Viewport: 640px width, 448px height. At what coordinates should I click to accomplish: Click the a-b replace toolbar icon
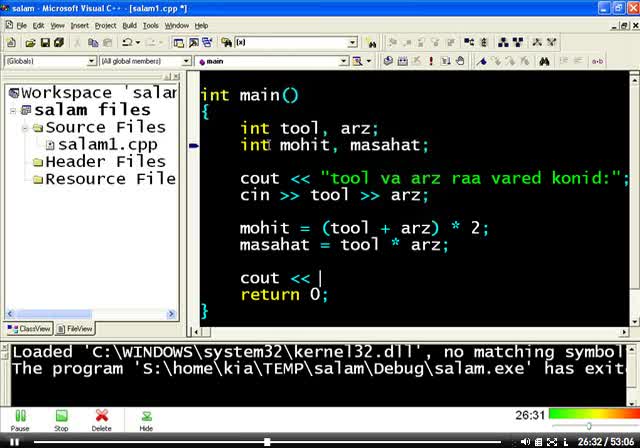point(597,61)
